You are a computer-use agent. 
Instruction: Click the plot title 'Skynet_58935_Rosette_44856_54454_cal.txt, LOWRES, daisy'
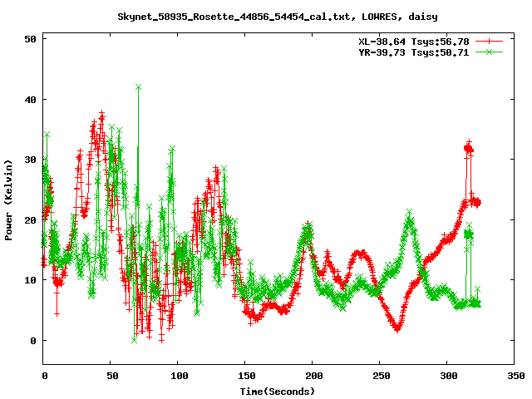pyautogui.click(x=278, y=17)
